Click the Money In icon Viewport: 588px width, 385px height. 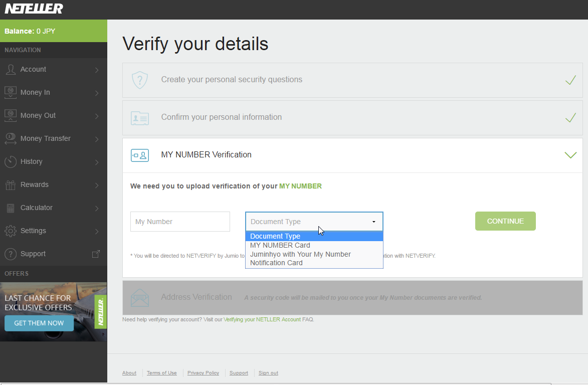11,93
